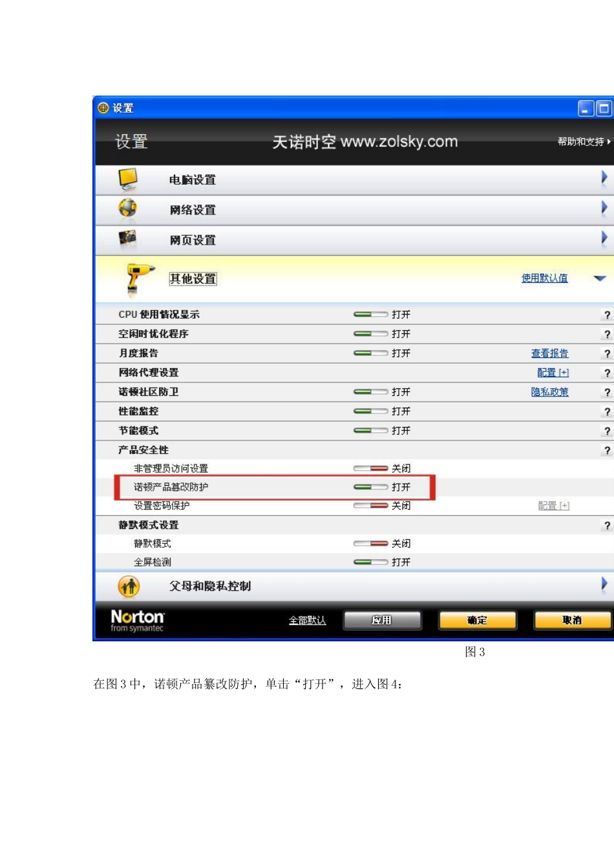Viewport: 614px width, 868px height.
Task: Toggle 全屏检测 switch
Action: click(x=371, y=563)
